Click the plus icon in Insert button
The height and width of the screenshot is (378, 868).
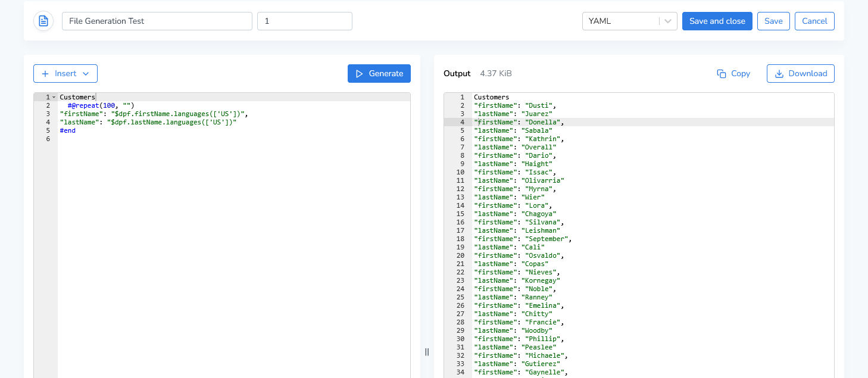point(45,74)
